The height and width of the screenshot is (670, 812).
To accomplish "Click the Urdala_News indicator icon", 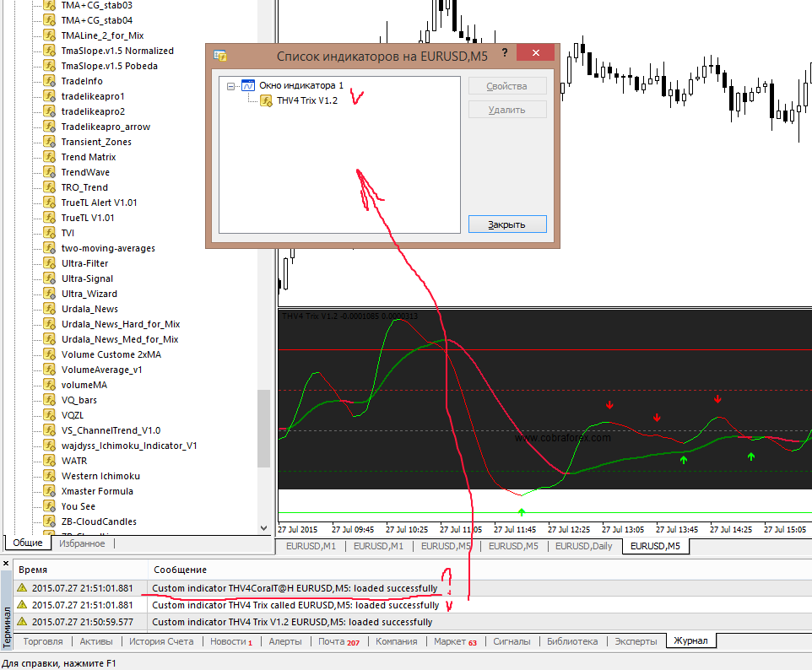I will (49, 309).
